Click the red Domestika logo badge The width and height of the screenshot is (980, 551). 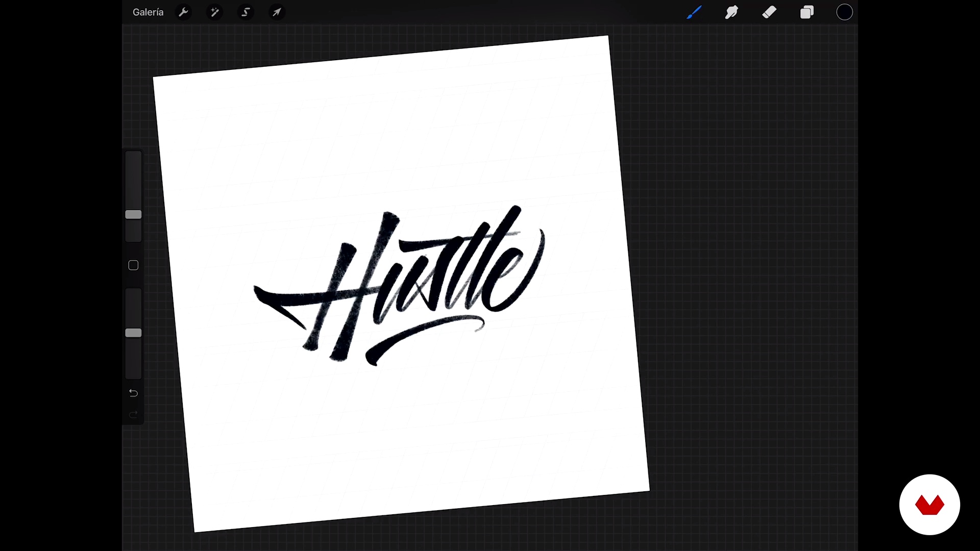[929, 505]
